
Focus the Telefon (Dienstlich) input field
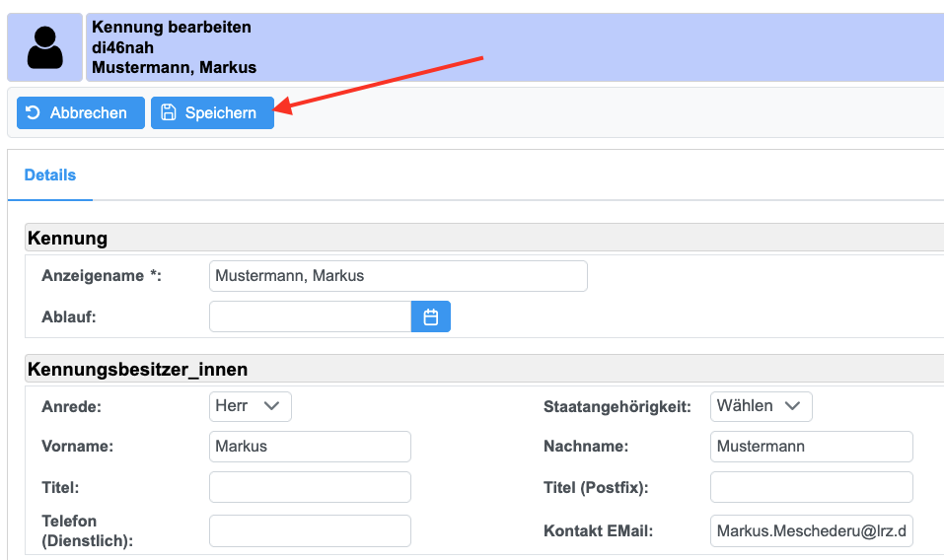click(x=310, y=530)
